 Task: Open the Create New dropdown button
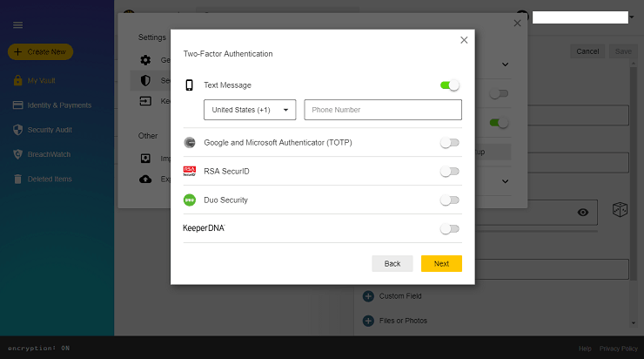(x=40, y=52)
